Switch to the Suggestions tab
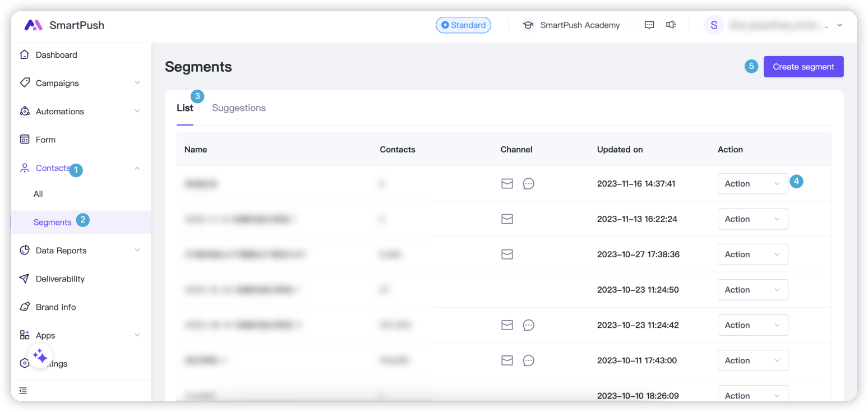868x412 pixels. 239,108
